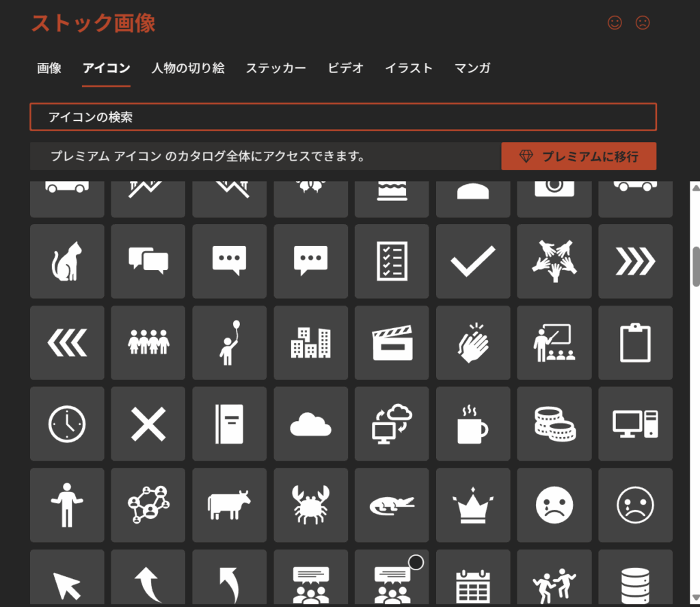Select the calendar grid icon

[x=473, y=577]
